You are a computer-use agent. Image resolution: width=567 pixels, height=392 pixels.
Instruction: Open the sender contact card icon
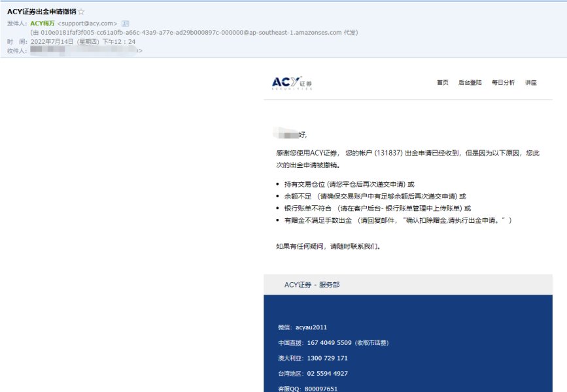tap(125, 24)
